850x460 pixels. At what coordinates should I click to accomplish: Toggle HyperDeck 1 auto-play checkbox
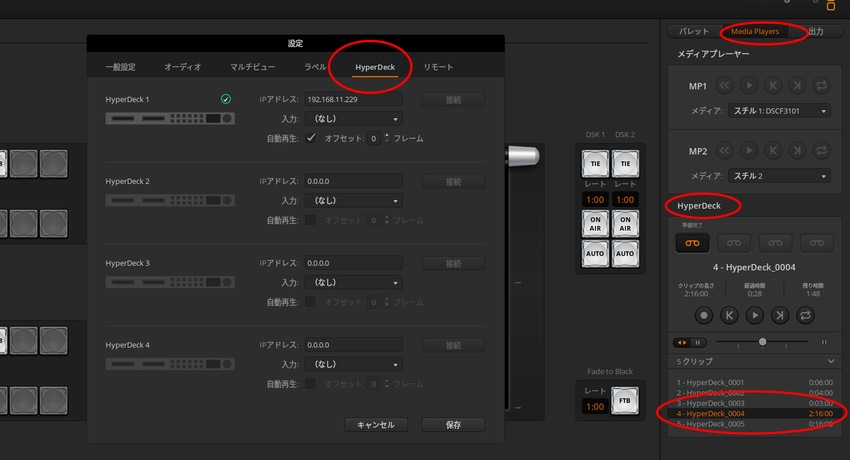coord(311,138)
